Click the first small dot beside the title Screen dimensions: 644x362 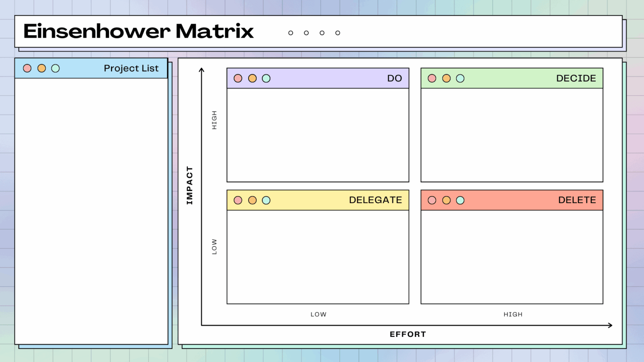(x=291, y=33)
